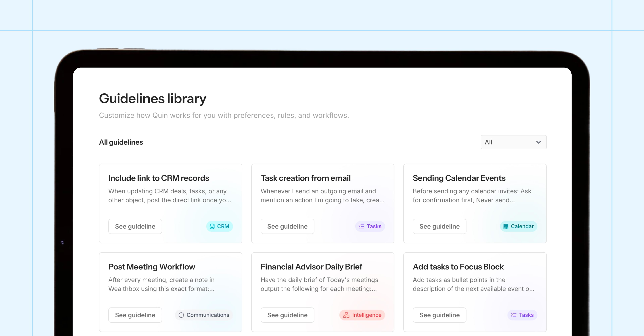This screenshot has width=644, height=336.
Task: Click the Add tasks to Focus Block title
Action: [x=458, y=267]
